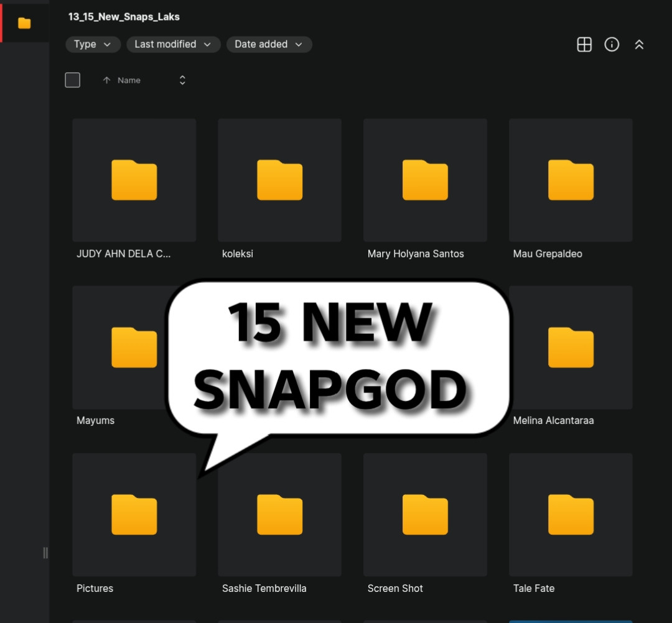Sort by the Name column header
This screenshot has width=672, height=623.
point(129,80)
